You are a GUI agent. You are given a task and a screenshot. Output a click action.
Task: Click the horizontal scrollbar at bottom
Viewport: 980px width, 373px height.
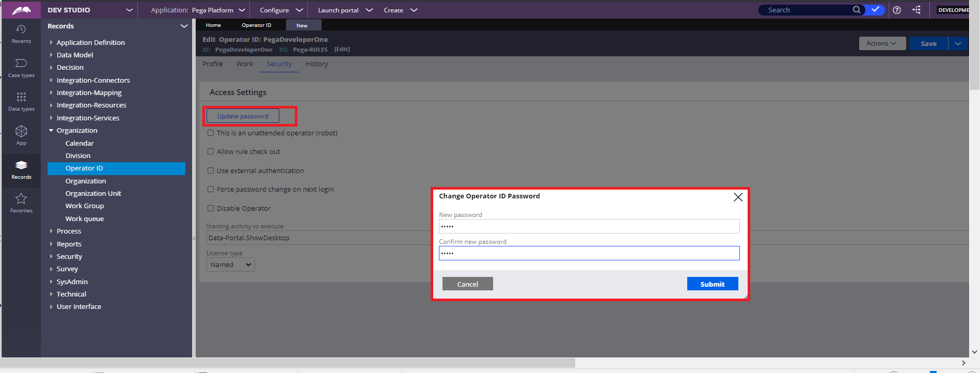point(288,363)
